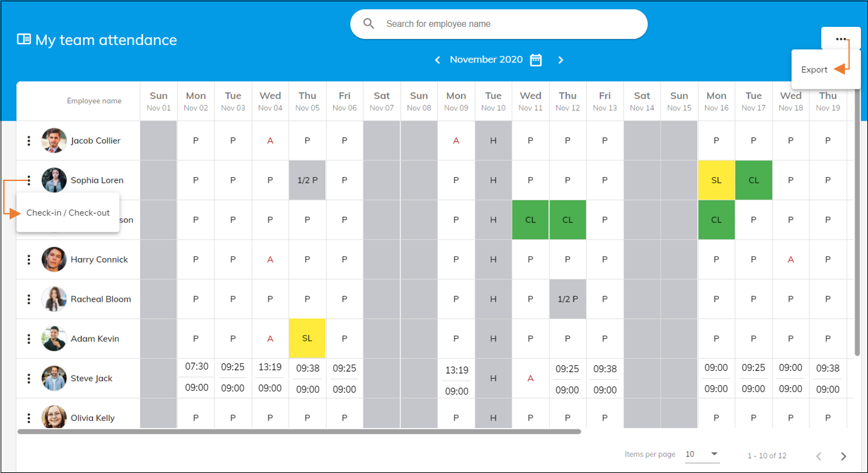Click the search magnifier icon

(x=369, y=23)
